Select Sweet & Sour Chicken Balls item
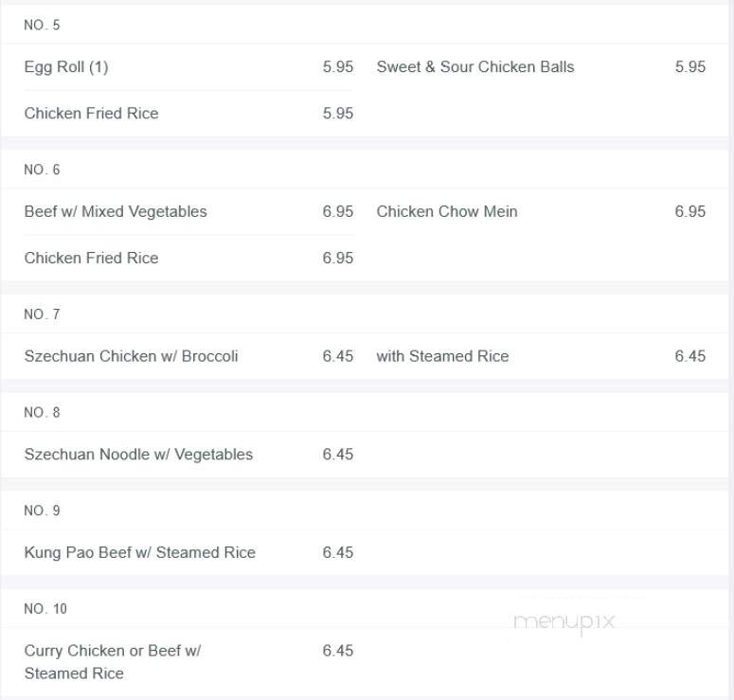Image resolution: width=734 pixels, height=700 pixels. point(475,67)
